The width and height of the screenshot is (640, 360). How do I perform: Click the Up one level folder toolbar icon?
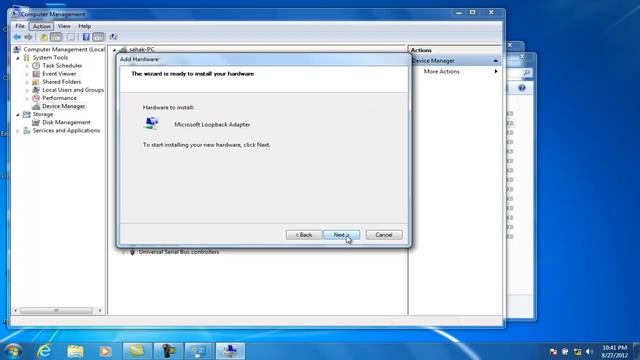(44, 37)
